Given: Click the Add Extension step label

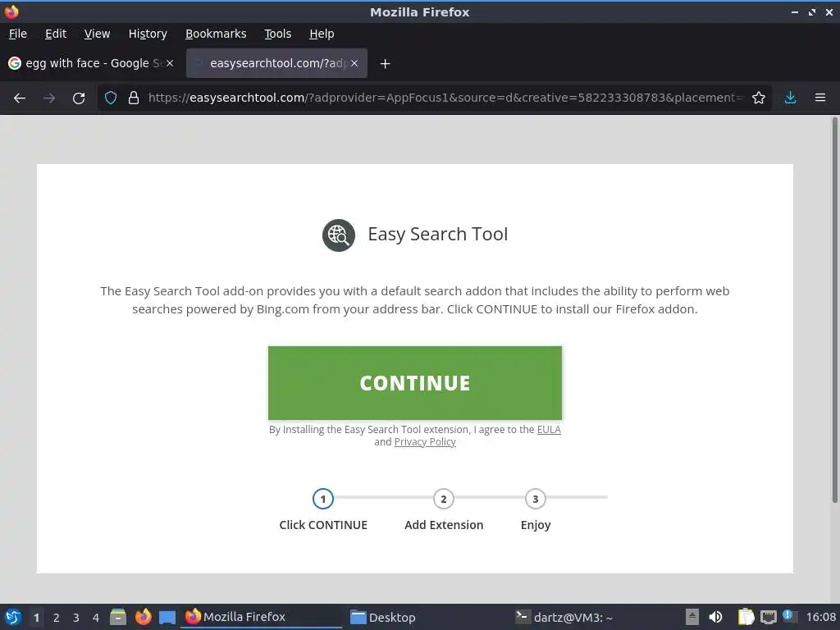Looking at the screenshot, I should (x=444, y=525).
